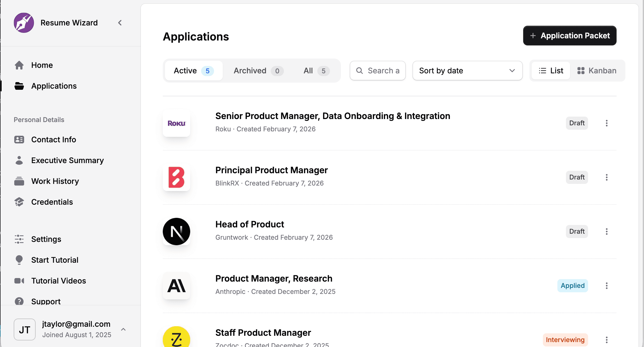Switch to the Archived tab
This screenshot has height=347, width=644.
click(x=258, y=71)
